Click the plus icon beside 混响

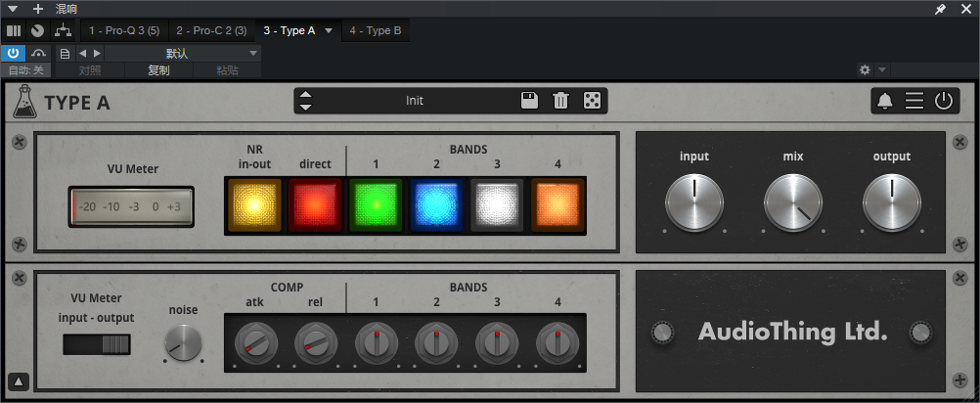[38, 9]
